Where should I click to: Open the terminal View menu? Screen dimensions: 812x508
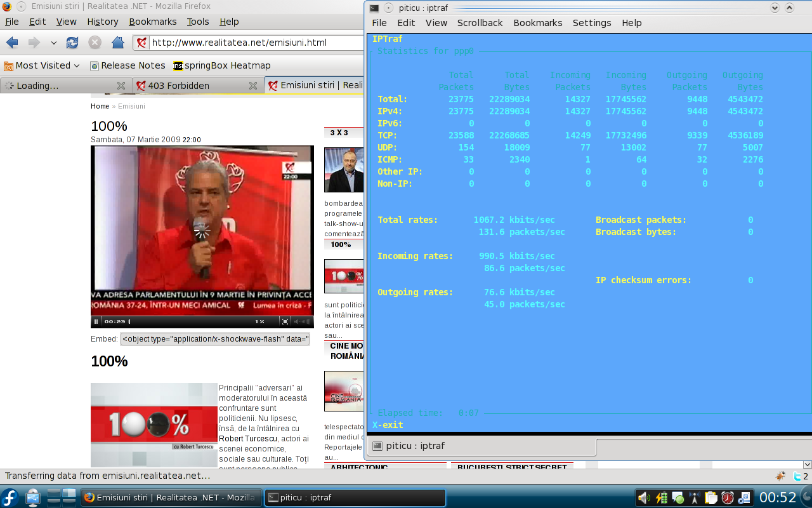(436, 23)
